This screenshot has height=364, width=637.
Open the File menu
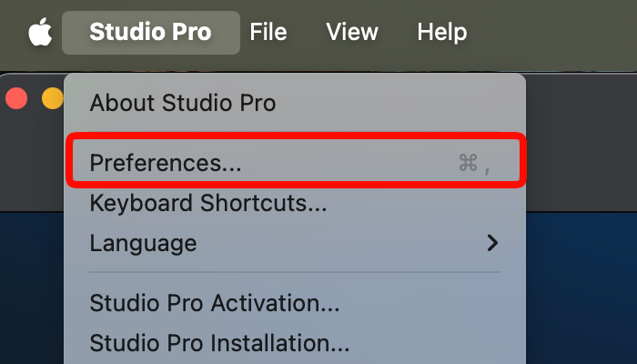click(x=268, y=32)
